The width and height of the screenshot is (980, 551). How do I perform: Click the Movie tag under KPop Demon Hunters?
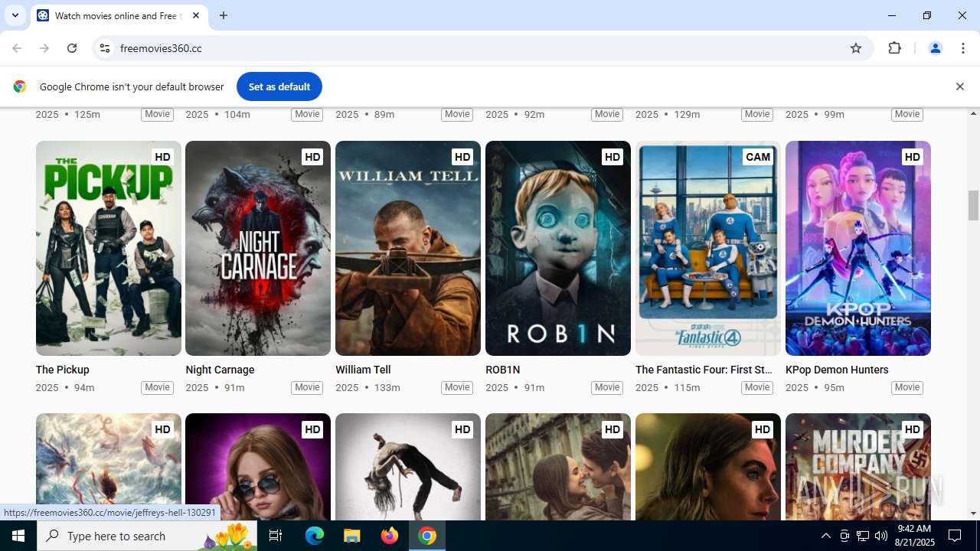click(x=907, y=387)
